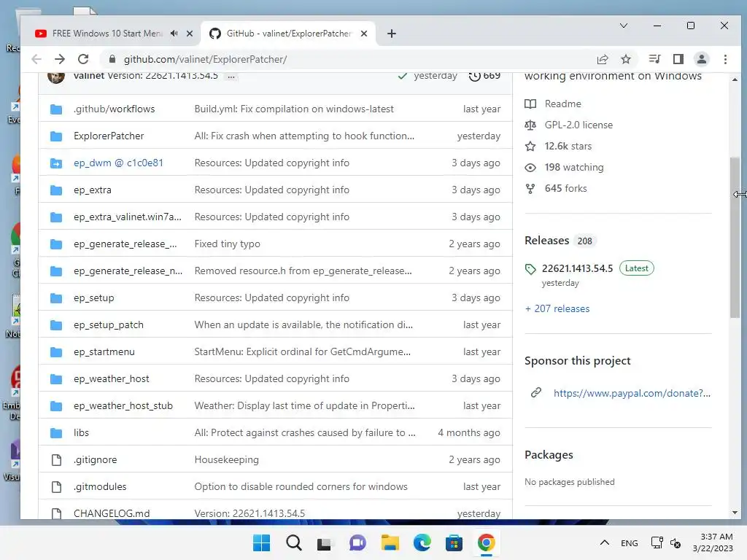The image size is (747, 560).
Task: Launch Microsoft Edge from taskbar
Action: [422, 542]
